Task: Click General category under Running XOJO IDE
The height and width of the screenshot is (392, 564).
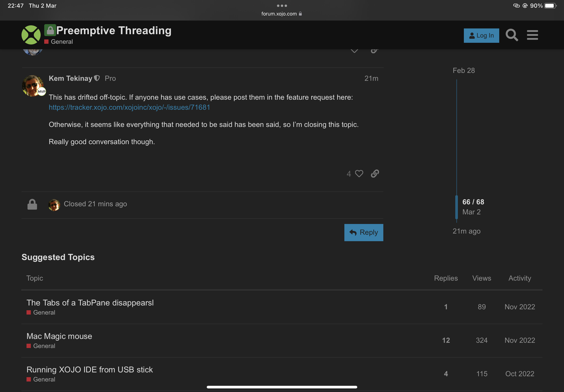Action: click(41, 379)
